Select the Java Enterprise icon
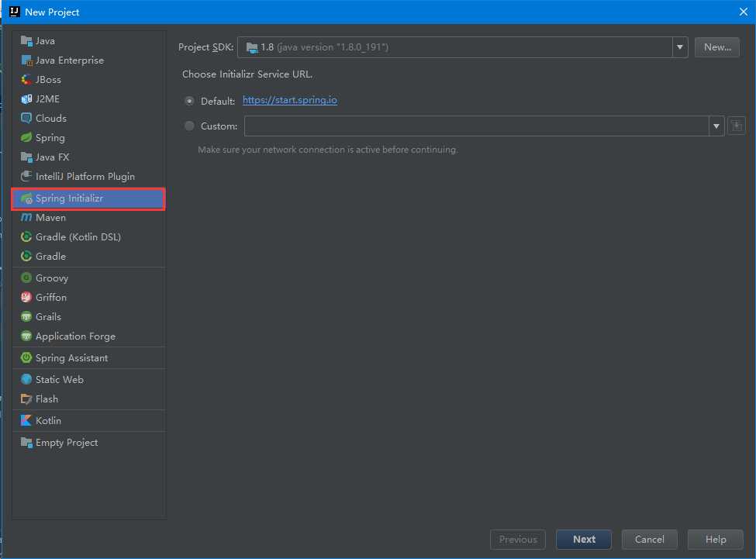Image resolution: width=756 pixels, height=559 pixels. (x=26, y=60)
